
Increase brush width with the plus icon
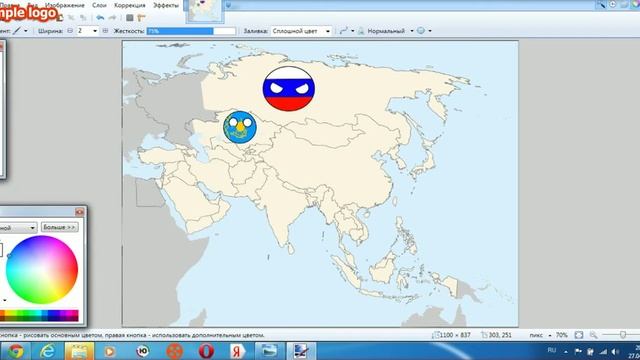pos(105,31)
